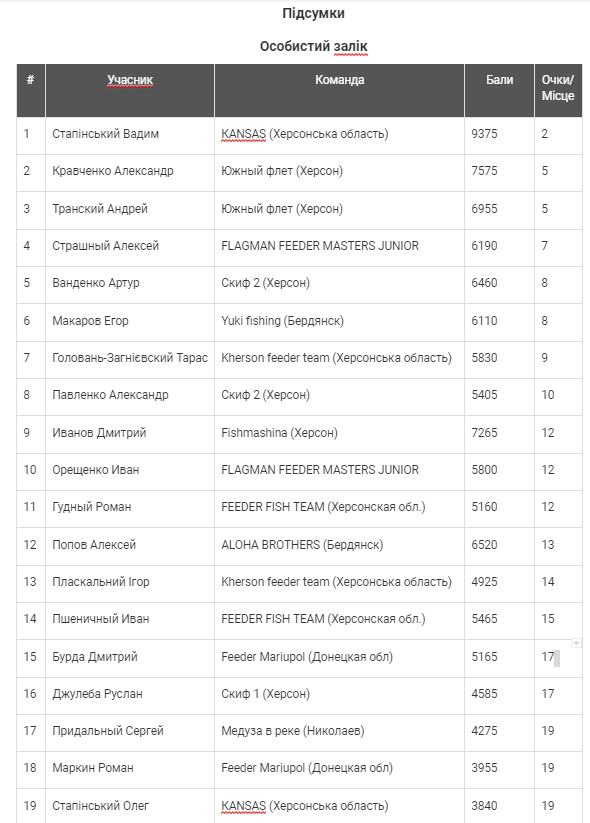
Task: Click the Особистий залік title
Action: coord(313,47)
